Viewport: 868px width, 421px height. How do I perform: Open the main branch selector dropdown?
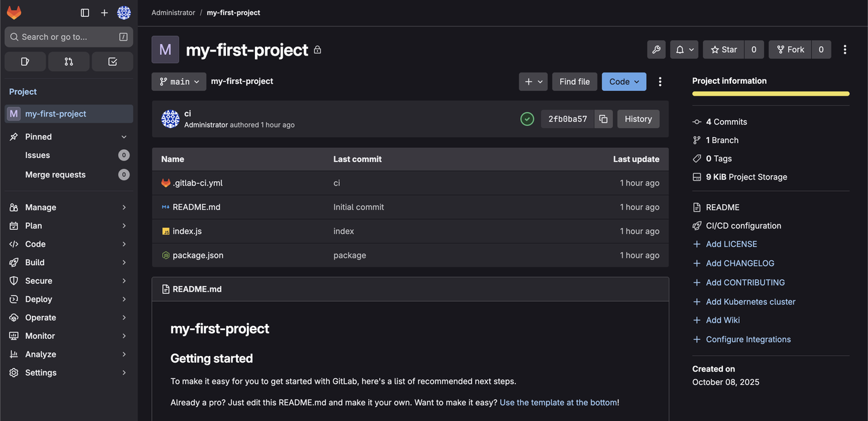(x=179, y=81)
